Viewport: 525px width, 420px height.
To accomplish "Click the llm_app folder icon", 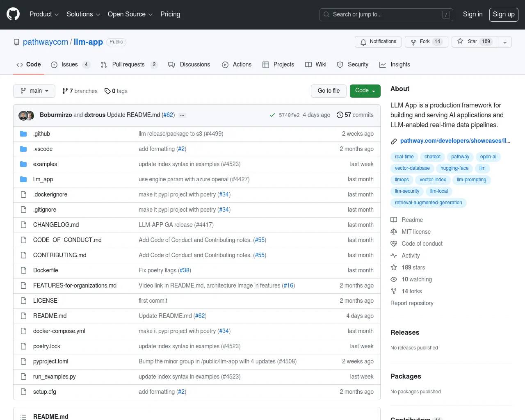I will pyautogui.click(x=23, y=179).
